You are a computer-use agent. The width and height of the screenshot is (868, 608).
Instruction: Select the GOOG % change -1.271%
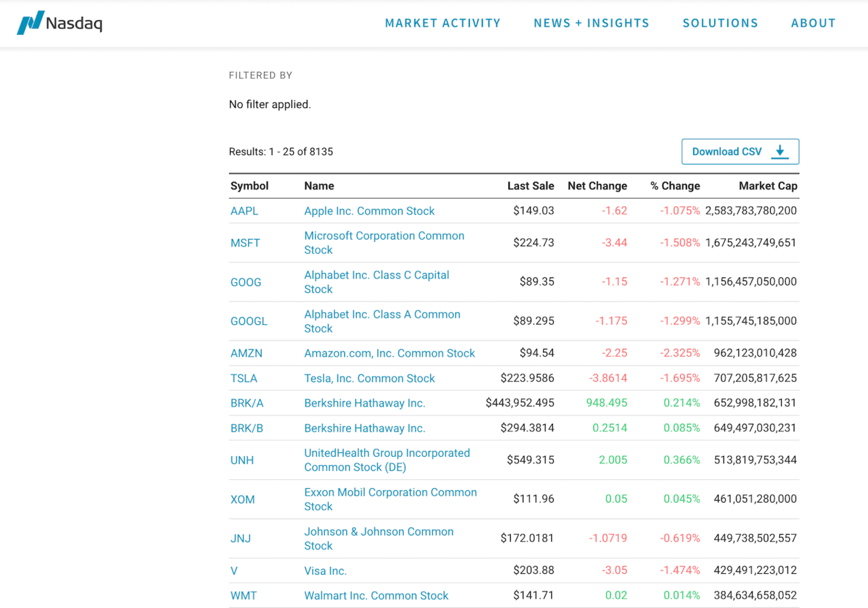680,282
